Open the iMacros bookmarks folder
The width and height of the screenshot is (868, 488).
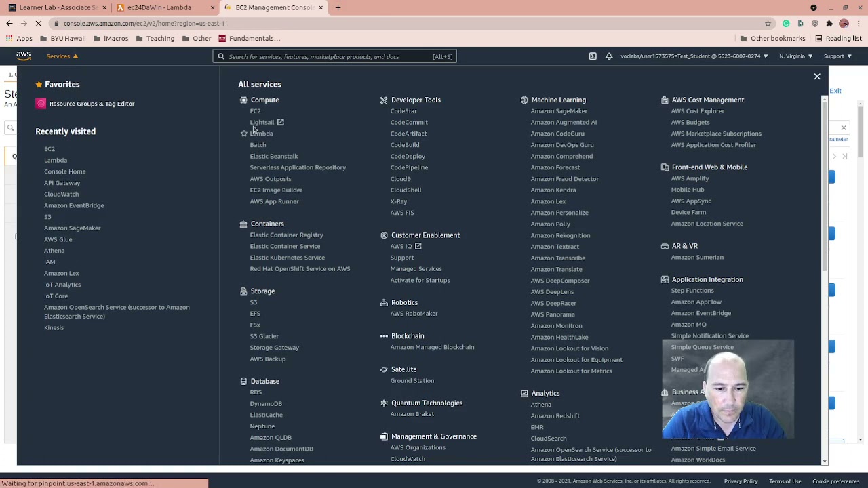coord(111,39)
